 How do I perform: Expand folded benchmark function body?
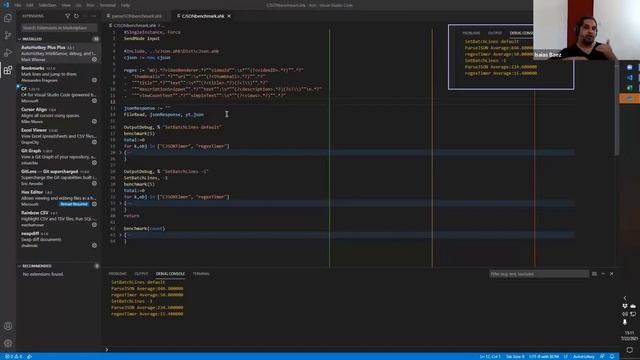[x=120, y=235]
